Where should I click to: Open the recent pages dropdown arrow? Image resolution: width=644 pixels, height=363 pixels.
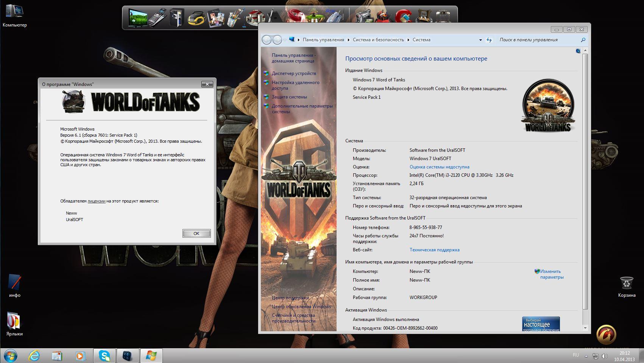click(285, 40)
